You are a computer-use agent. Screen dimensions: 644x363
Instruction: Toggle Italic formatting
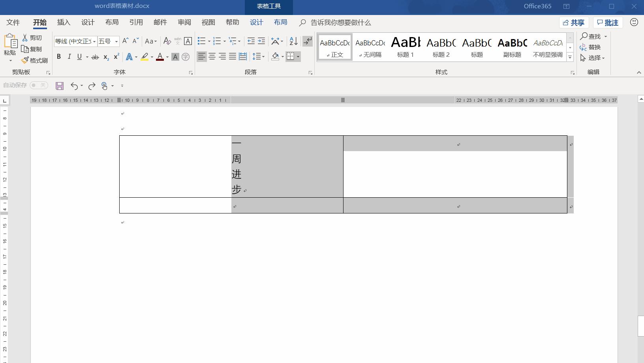point(69,57)
